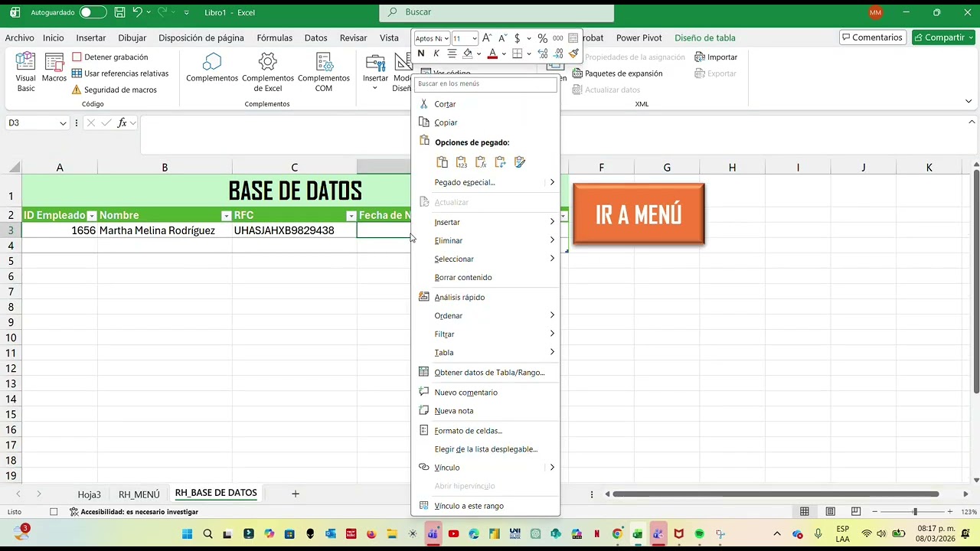This screenshot has width=980, height=551.
Task: Apply borders from mini toolbar
Action: point(518,54)
